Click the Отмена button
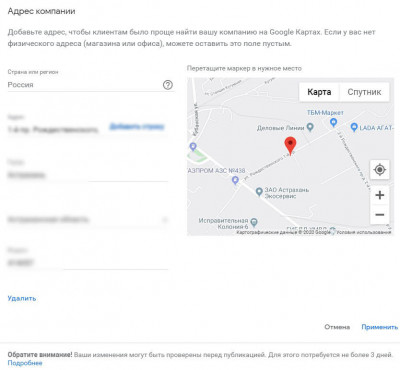 (x=337, y=327)
